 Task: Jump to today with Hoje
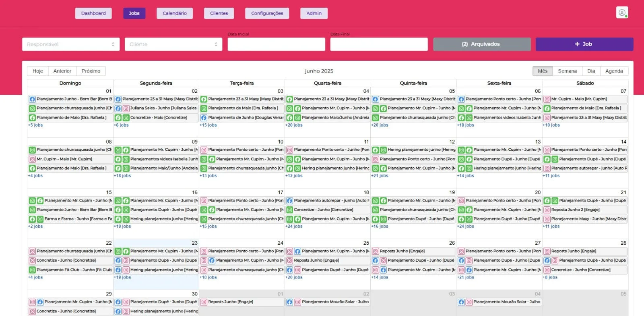38,71
